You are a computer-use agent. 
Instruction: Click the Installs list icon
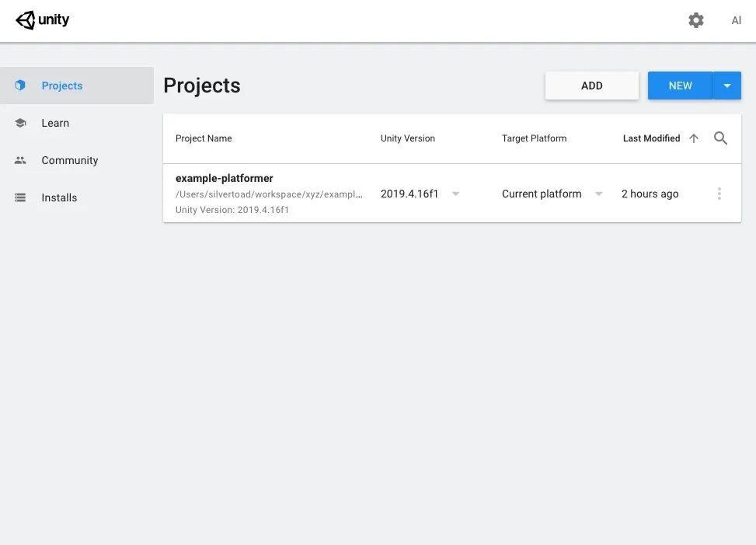[x=20, y=197]
